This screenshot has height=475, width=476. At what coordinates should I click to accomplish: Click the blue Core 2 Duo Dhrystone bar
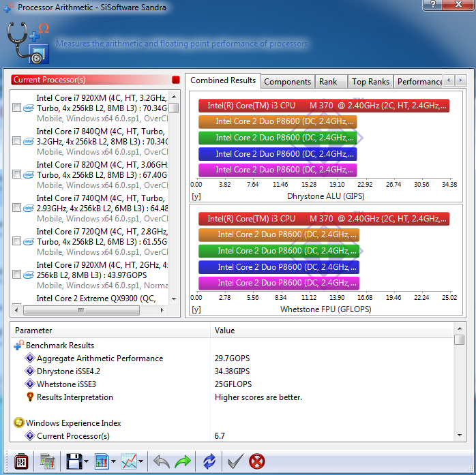(278, 154)
